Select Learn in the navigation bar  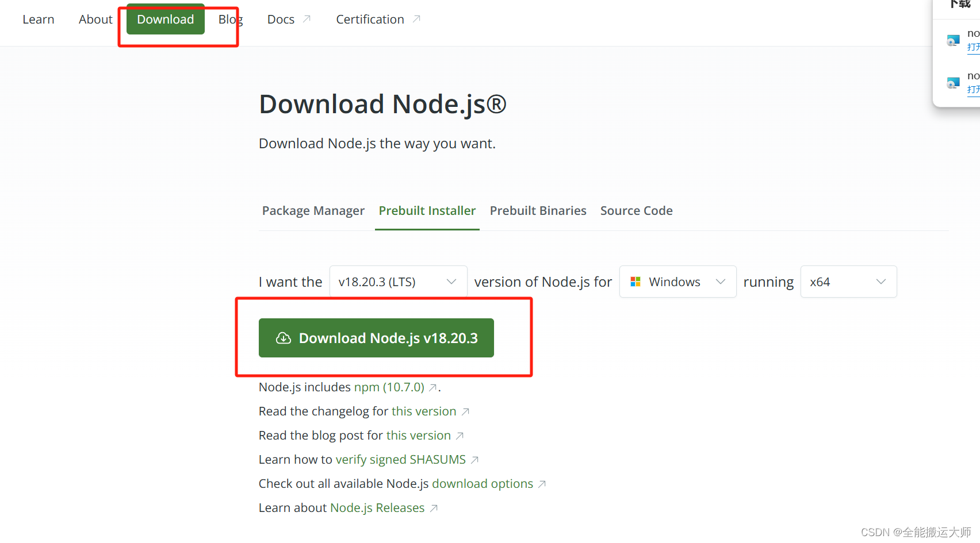(x=38, y=19)
